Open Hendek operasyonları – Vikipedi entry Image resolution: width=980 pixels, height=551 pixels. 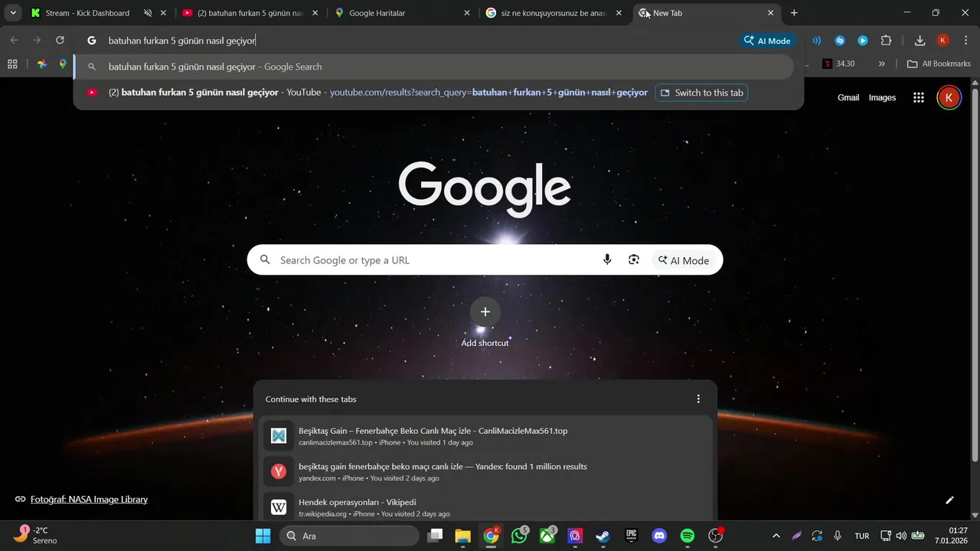pos(485,507)
